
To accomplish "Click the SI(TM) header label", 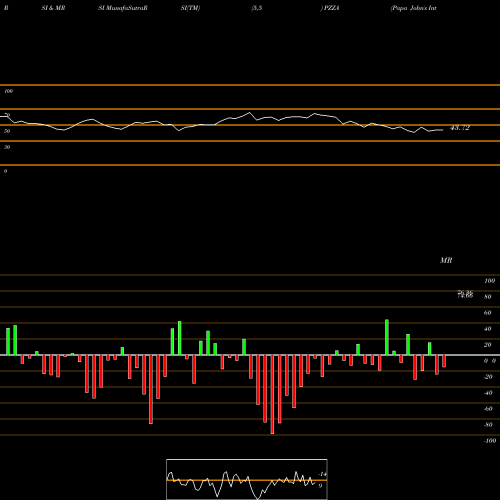I will click(x=190, y=8).
